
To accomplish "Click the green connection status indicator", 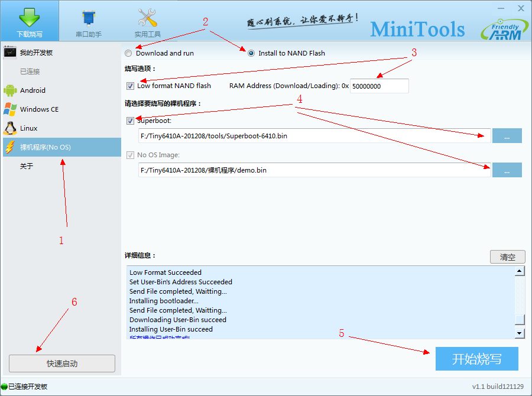I will coord(4,387).
